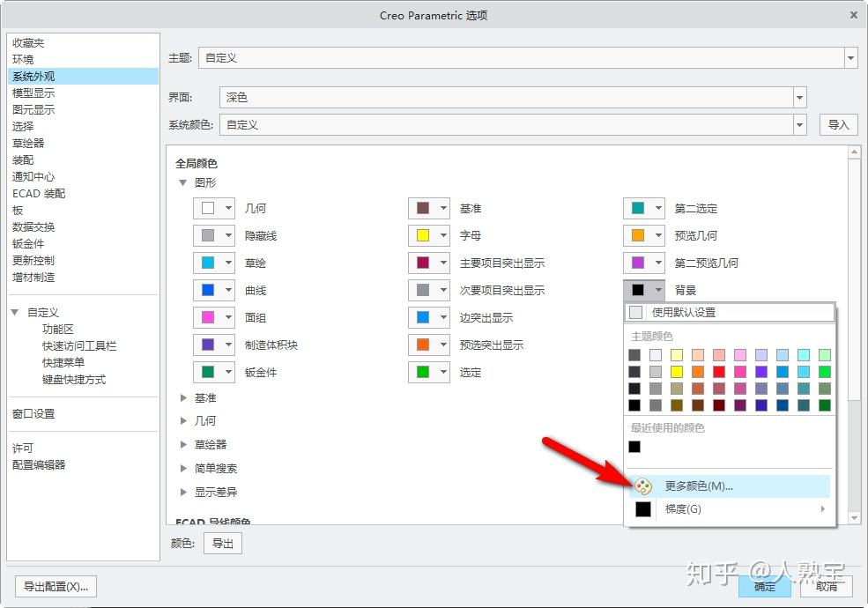Click the palette icon beside 更多颜色(M)
The width and height of the screenshot is (868, 608).
[643, 485]
